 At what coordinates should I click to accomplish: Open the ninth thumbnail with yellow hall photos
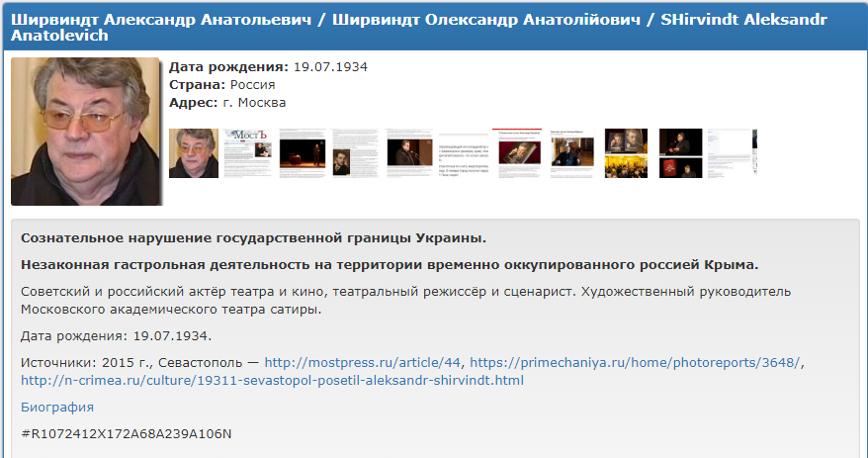pos(625,153)
